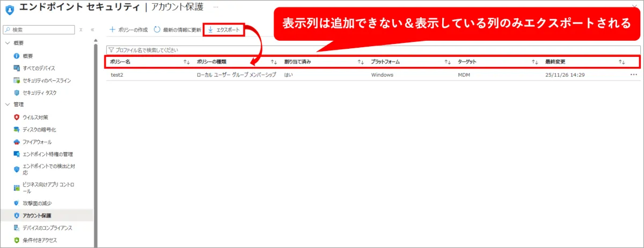This screenshot has width=644, height=248.
Task: Click the デバイスのコンプライアンス icon
Action: click(x=17, y=228)
